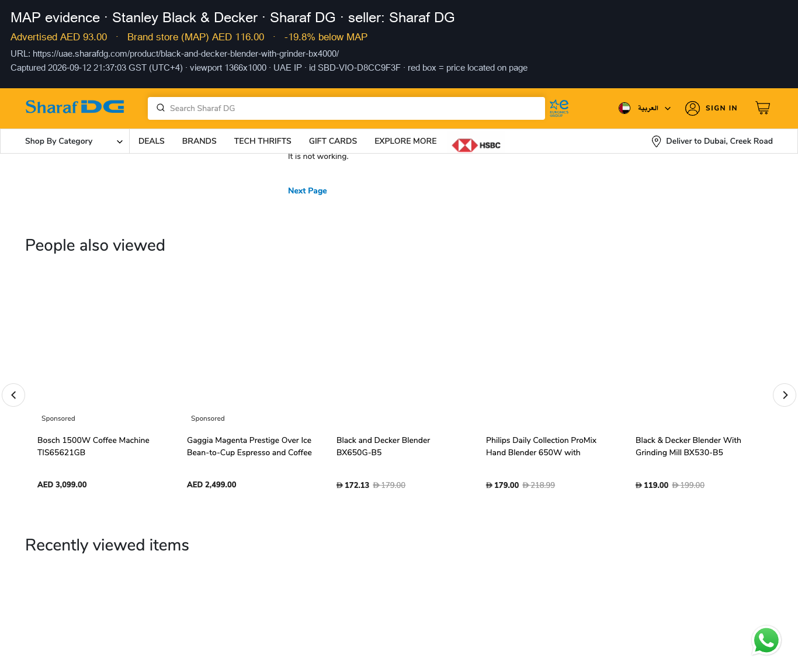This screenshot has height=672, width=798.
Task: Open the Euronics Group badge
Action: (559, 108)
